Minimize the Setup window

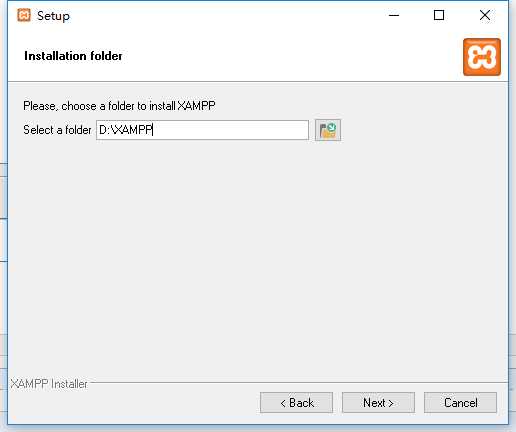coord(394,15)
